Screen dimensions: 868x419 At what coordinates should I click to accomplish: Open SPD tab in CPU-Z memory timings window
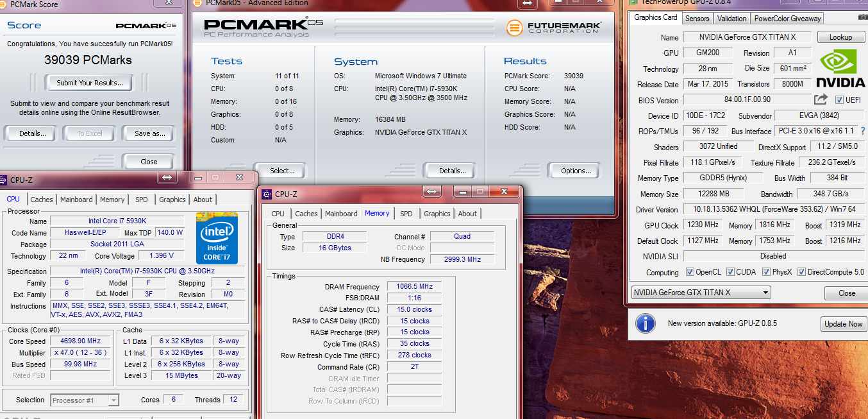tap(406, 214)
